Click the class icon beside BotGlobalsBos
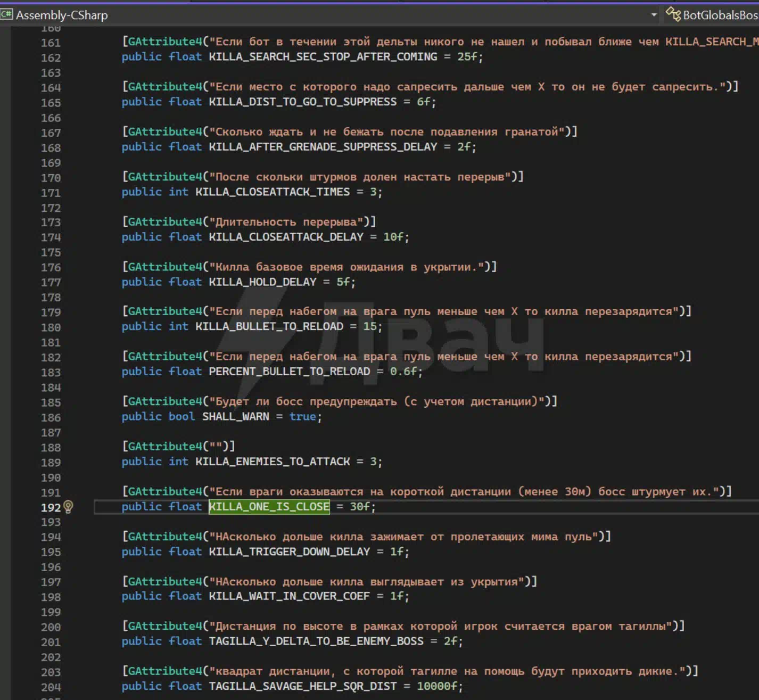This screenshot has height=700, width=759. (673, 14)
